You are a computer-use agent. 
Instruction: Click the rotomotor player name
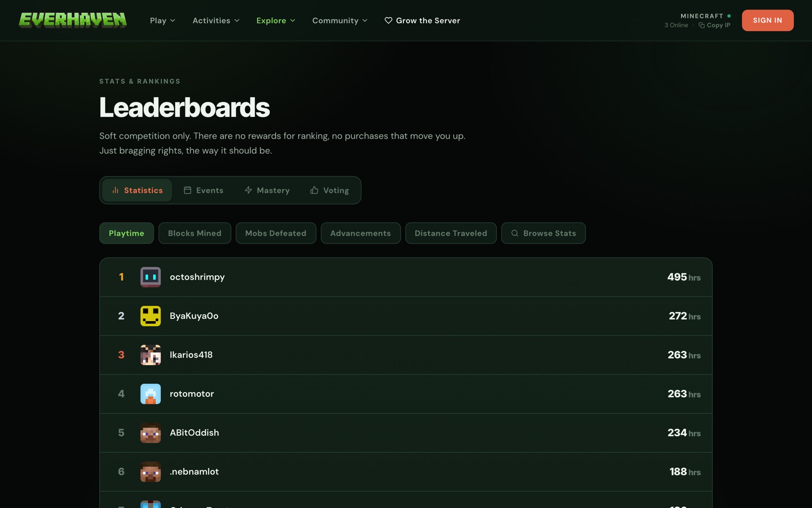pos(192,394)
